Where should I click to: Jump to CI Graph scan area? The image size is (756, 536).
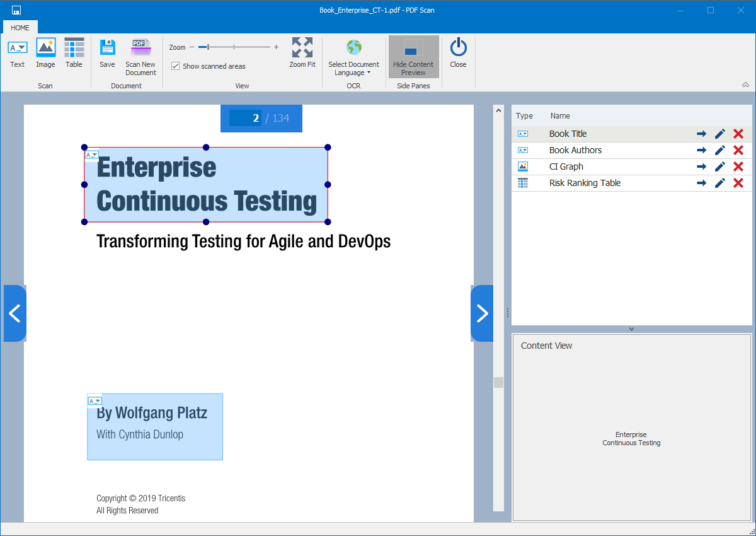[701, 166]
